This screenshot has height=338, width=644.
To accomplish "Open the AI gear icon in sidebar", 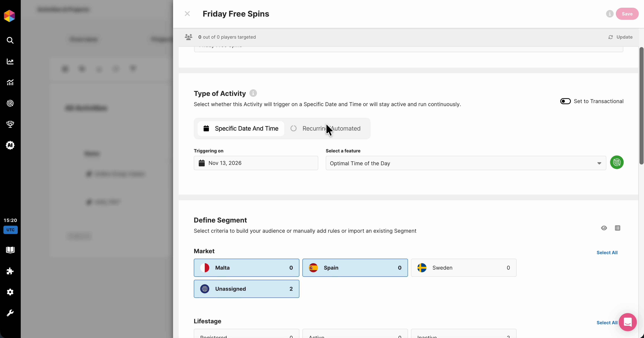I will click(x=10, y=145).
